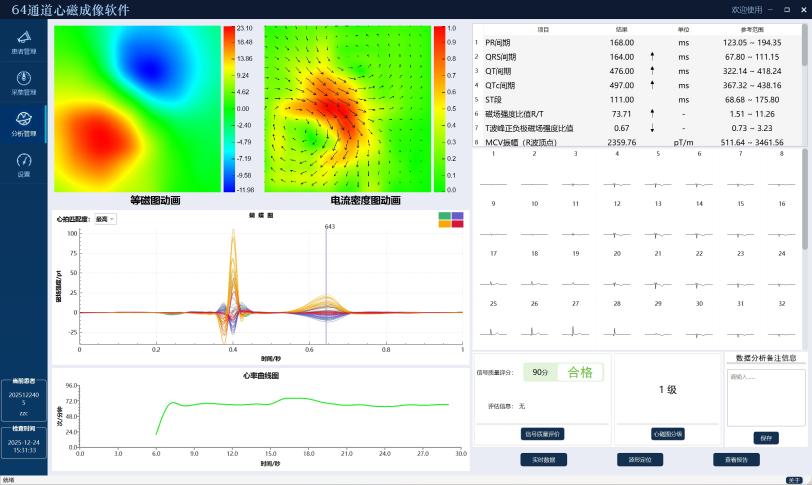Viewport: 812px width, 485px height.
Task: Click the 476.00 result value
Action: 621,71
